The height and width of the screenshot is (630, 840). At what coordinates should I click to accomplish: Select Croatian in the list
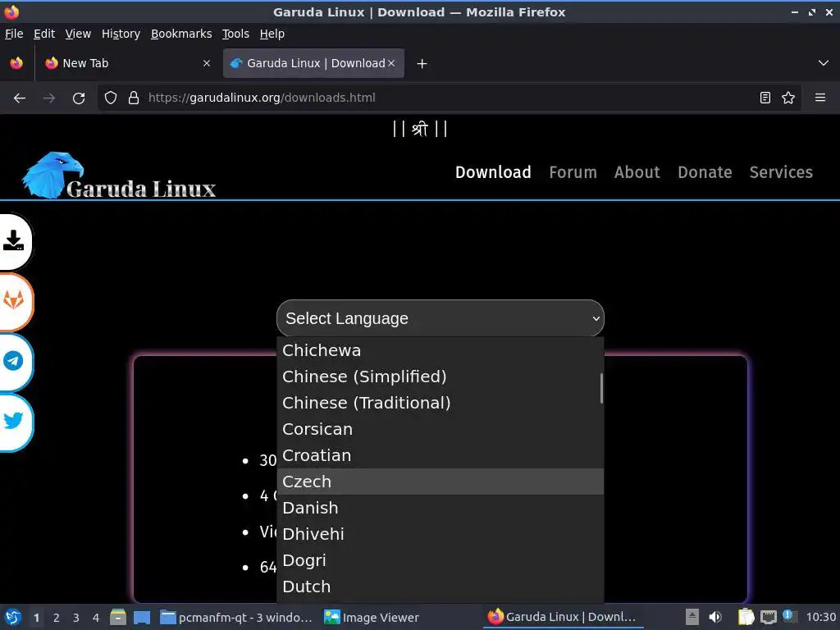coord(441,455)
